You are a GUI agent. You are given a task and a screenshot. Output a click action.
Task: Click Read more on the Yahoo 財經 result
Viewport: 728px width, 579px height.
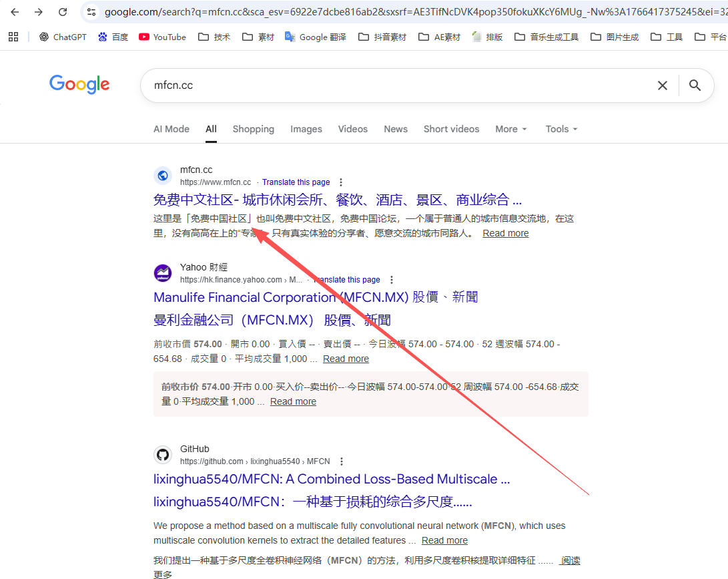pos(346,359)
